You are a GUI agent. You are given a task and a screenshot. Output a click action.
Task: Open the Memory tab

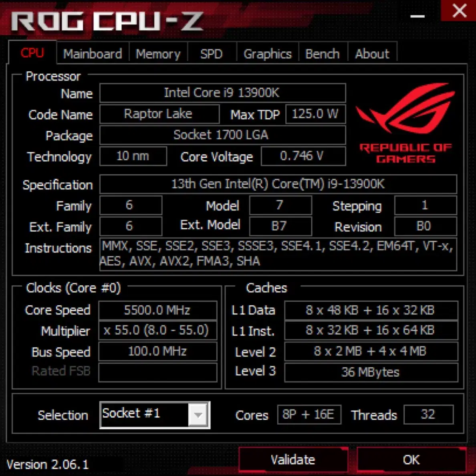[x=158, y=54]
